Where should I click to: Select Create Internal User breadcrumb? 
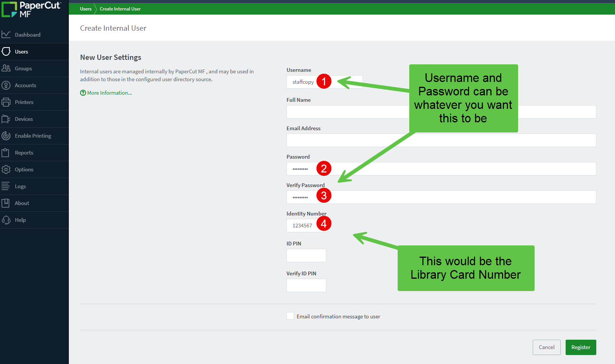tap(120, 9)
